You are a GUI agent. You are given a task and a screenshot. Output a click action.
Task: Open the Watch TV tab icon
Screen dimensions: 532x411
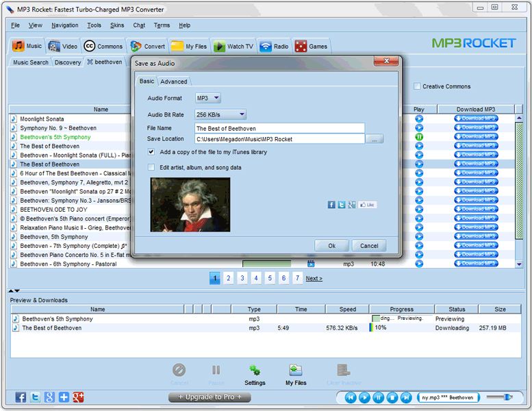pyautogui.click(x=219, y=46)
